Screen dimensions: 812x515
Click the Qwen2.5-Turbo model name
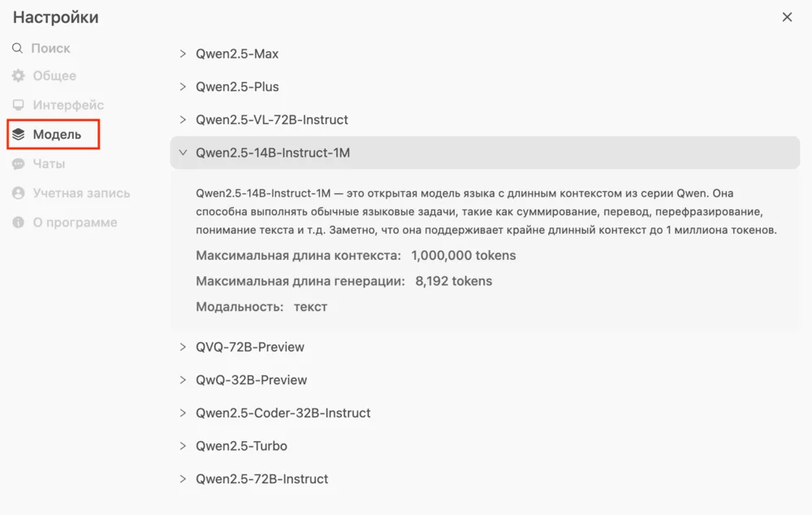point(241,446)
